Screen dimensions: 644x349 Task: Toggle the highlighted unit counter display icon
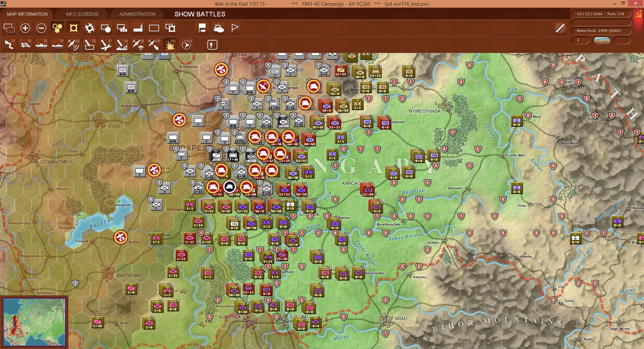pos(73,28)
